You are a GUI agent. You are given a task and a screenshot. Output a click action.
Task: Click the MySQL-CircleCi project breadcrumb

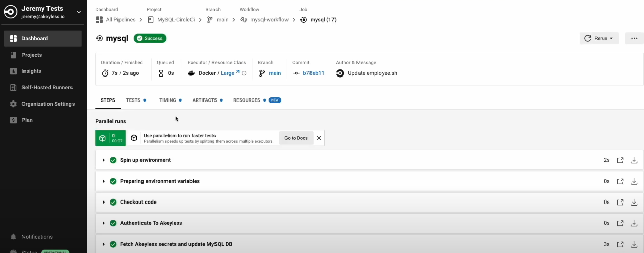(x=171, y=20)
